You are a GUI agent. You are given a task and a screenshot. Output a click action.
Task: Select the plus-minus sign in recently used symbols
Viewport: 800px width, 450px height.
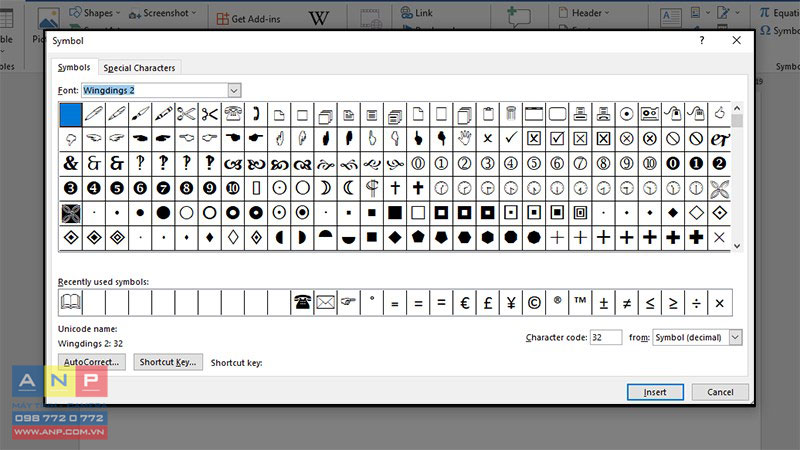tap(604, 303)
